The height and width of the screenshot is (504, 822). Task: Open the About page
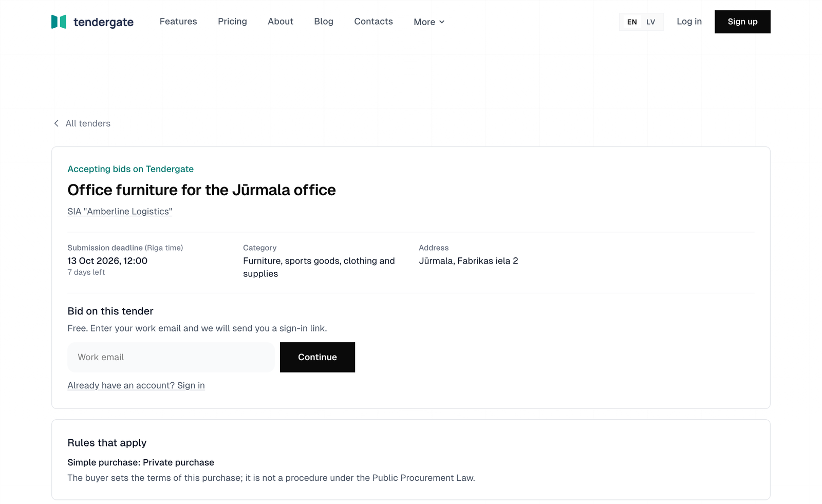tap(281, 22)
